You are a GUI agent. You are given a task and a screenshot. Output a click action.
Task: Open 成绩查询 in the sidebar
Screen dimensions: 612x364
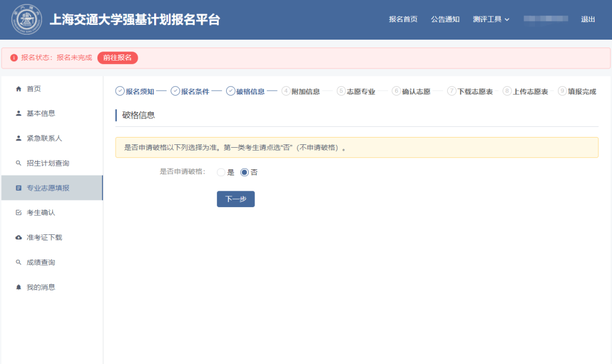click(41, 263)
